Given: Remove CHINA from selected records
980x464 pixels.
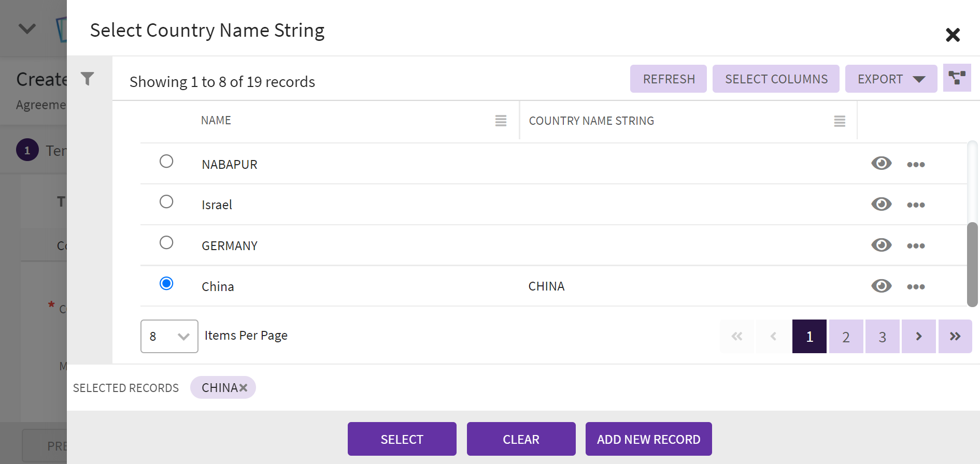Looking at the screenshot, I should [x=243, y=388].
